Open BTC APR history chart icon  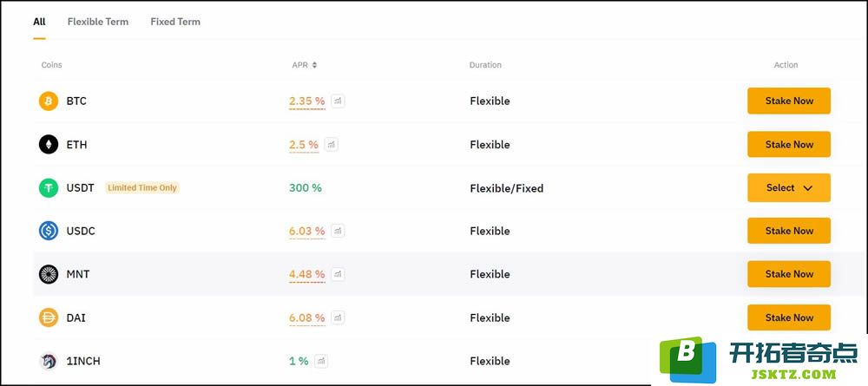338,101
